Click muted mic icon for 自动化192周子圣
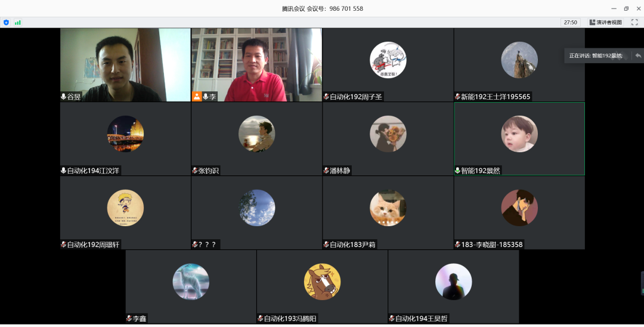Screen dimensions: 644x327 pyautogui.click(x=326, y=96)
